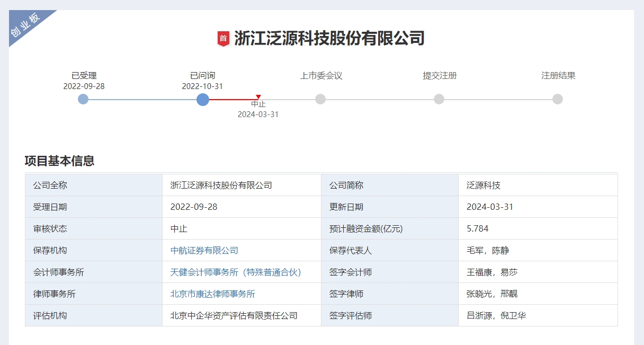The height and width of the screenshot is (345, 644).
Task: Click the 预计融资金额(亿元) label cell
Action: pyautogui.click(x=390, y=229)
